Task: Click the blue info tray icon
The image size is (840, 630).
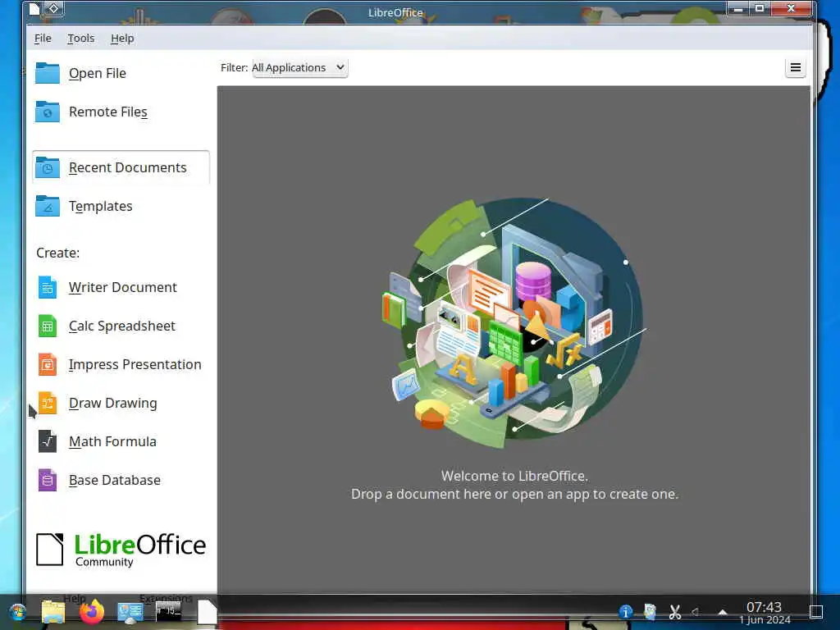Action: click(625, 611)
